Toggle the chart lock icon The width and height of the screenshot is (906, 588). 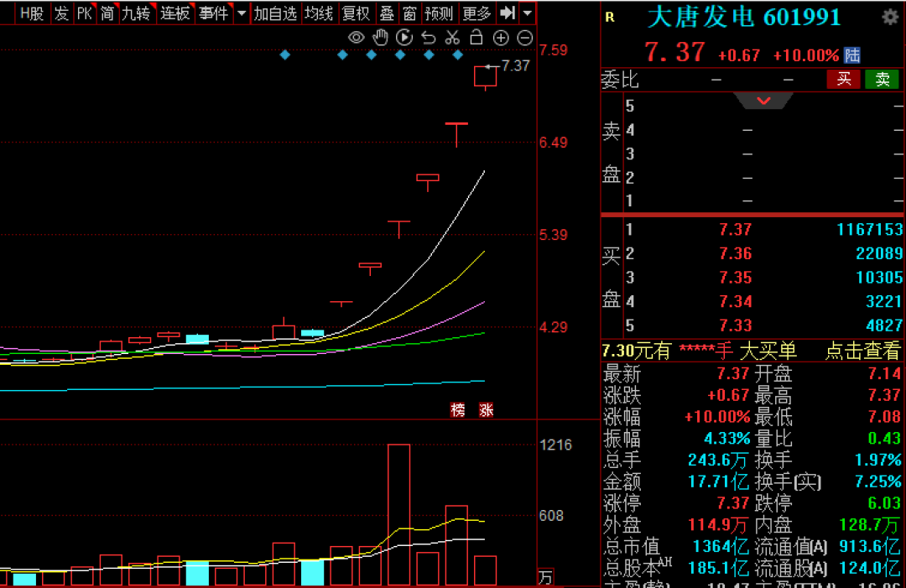point(476,38)
